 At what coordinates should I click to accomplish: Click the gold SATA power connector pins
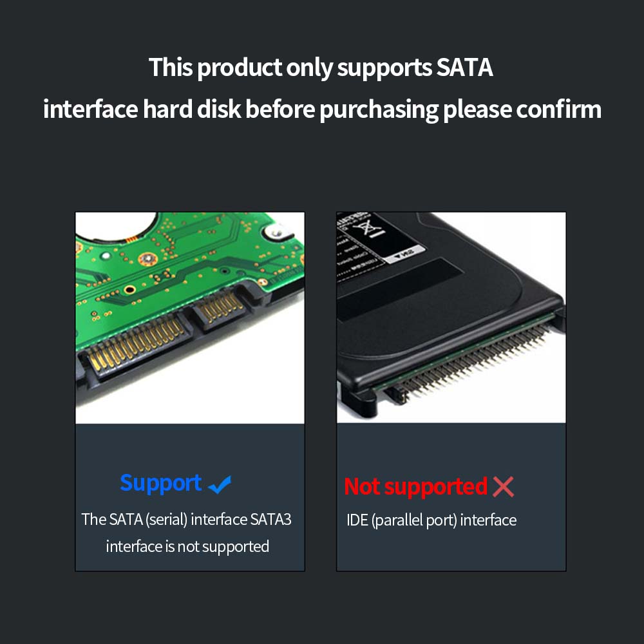pos(137,343)
